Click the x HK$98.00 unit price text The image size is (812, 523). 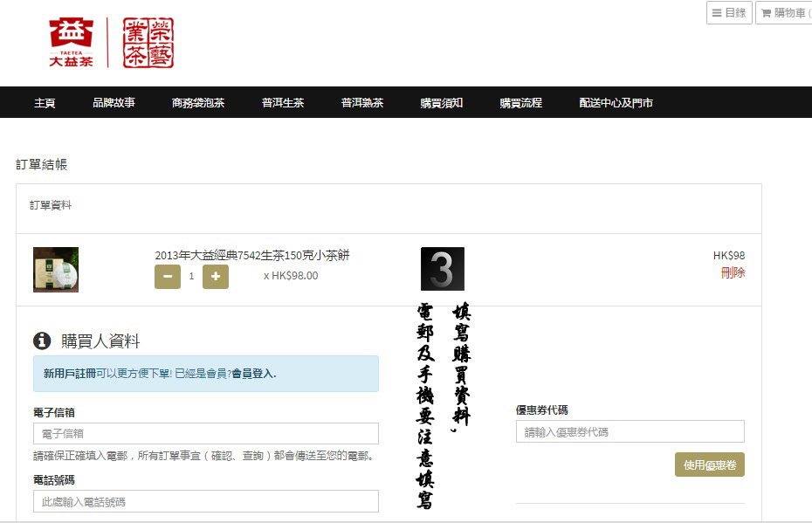point(291,276)
